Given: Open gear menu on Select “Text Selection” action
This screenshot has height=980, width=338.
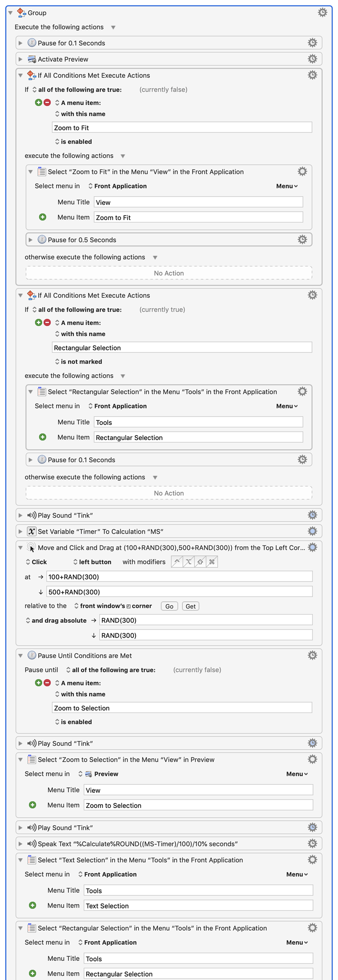Looking at the screenshot, I should coord(312,860).
